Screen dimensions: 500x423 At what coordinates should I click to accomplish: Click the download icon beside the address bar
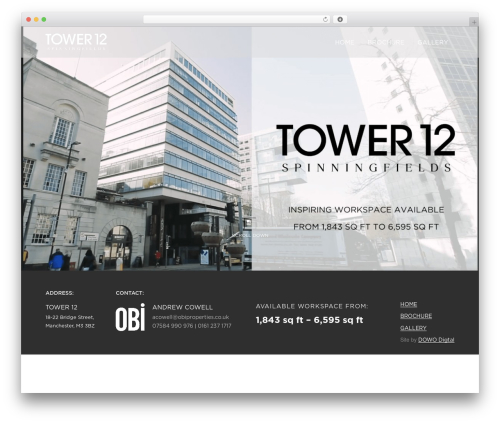tap(340, 20)
